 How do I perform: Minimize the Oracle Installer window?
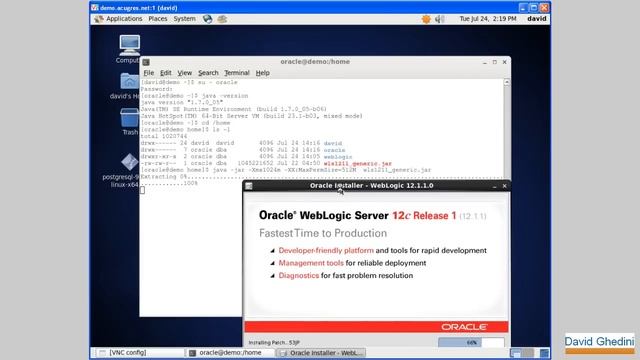(x=494, y=186)
